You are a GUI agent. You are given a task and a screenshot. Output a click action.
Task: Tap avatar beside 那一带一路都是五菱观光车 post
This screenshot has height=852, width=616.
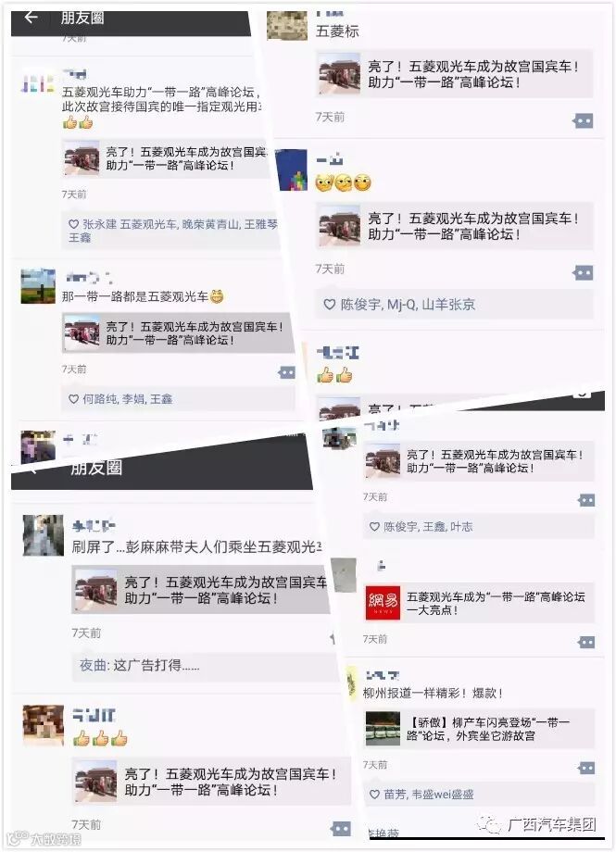point(38,286)
